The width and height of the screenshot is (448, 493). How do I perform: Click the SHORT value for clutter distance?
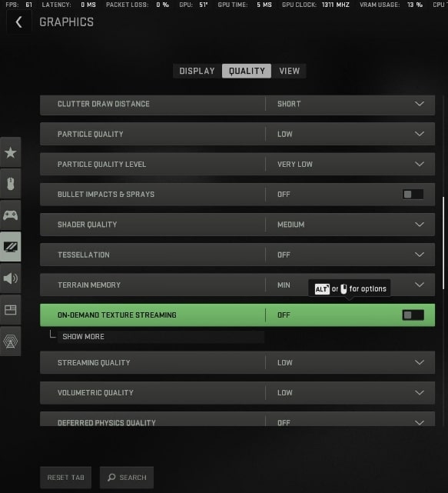tap(289, 104)
